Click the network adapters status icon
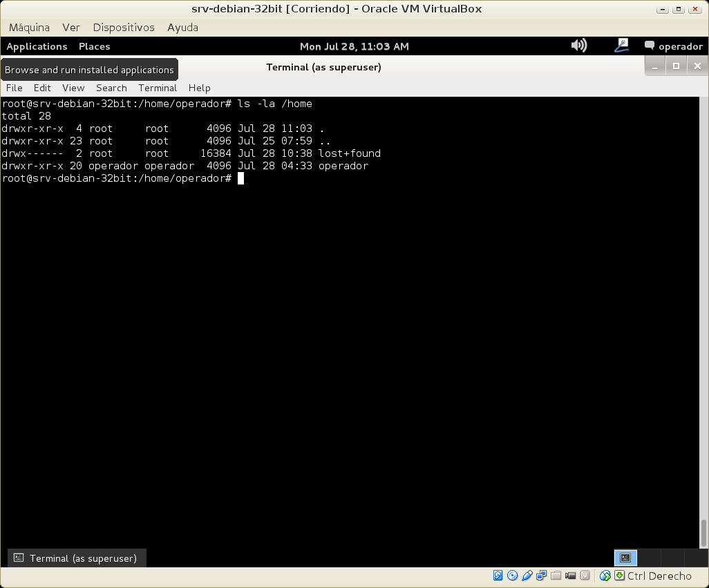The height and width of the screenshot is (588, 709). pyautogui.click(x=541, y=576)
